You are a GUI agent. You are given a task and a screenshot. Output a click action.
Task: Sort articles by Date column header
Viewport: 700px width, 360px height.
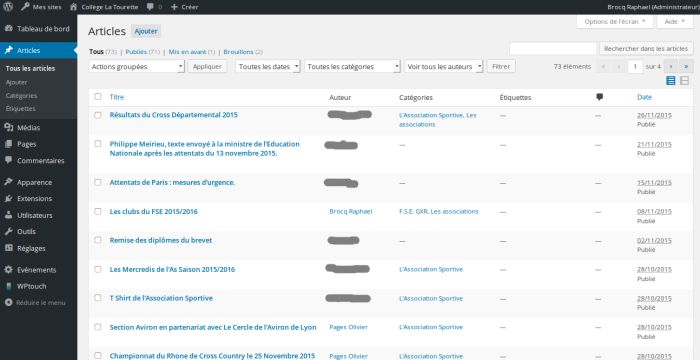pos(644,97)
